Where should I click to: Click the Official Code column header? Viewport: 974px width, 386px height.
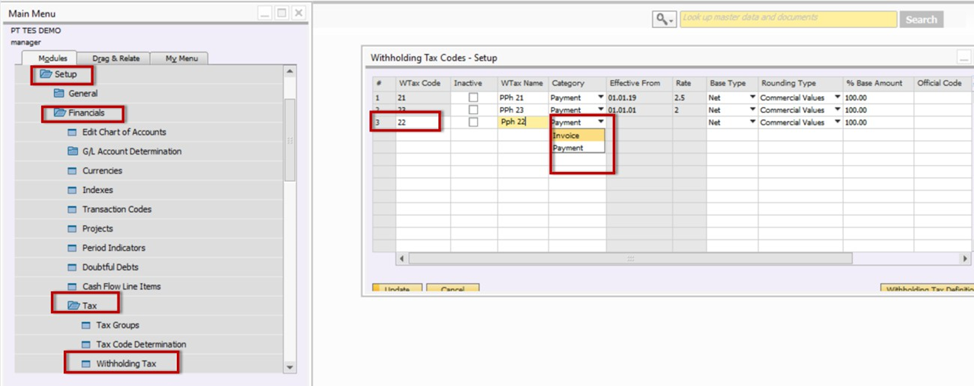point(942,83)
